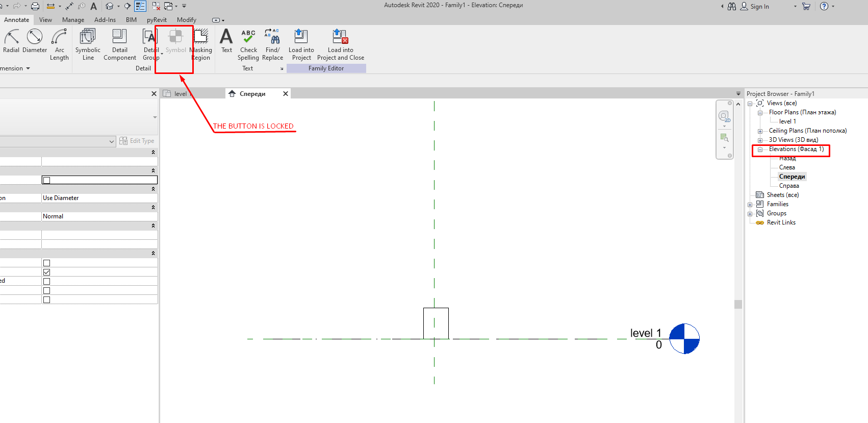Open the Add-Ins ribbon tab

(105, 20)
